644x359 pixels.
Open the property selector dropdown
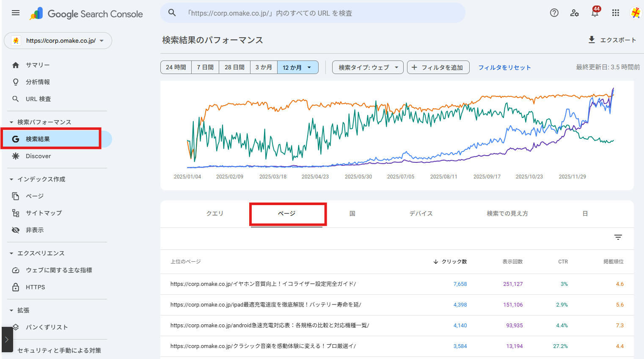tap(58, 41)
